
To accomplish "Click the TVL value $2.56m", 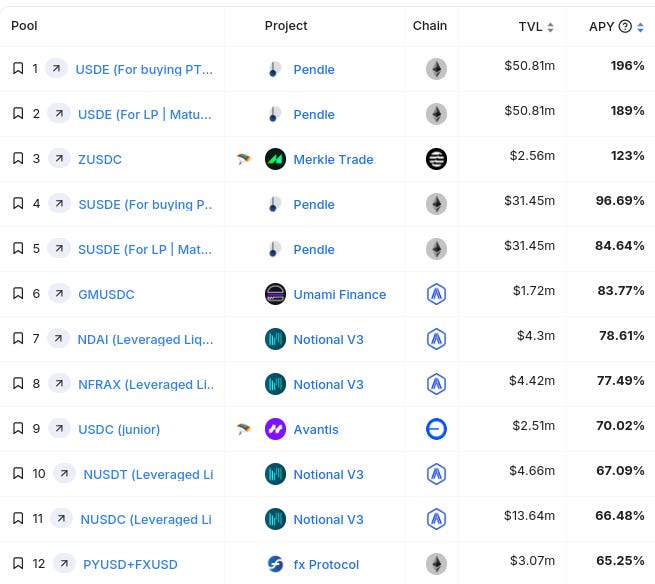I will pos(532,155).
